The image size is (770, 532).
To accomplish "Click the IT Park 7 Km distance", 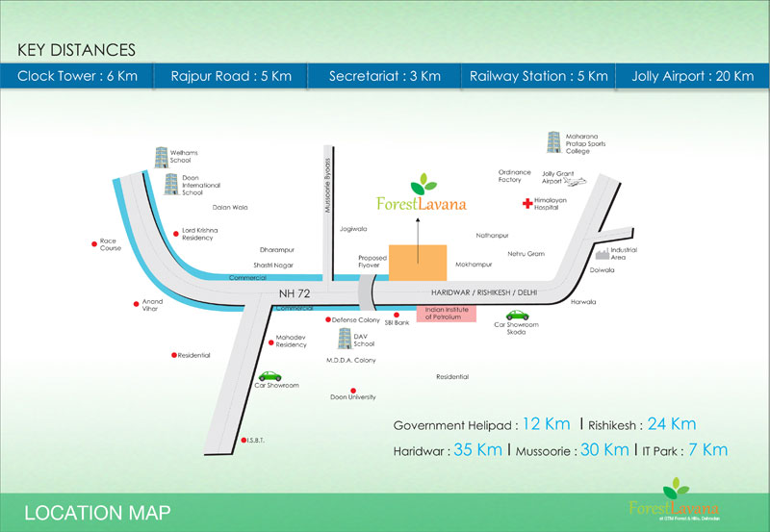I will click(x=685, y=450).
